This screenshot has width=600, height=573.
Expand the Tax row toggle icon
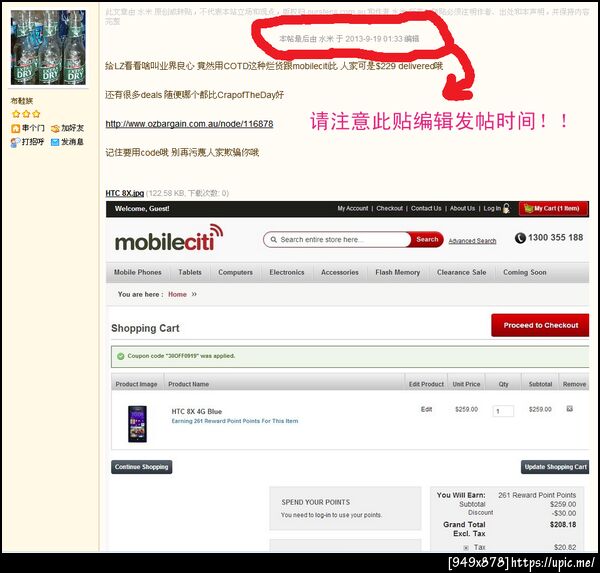point(466,548)
